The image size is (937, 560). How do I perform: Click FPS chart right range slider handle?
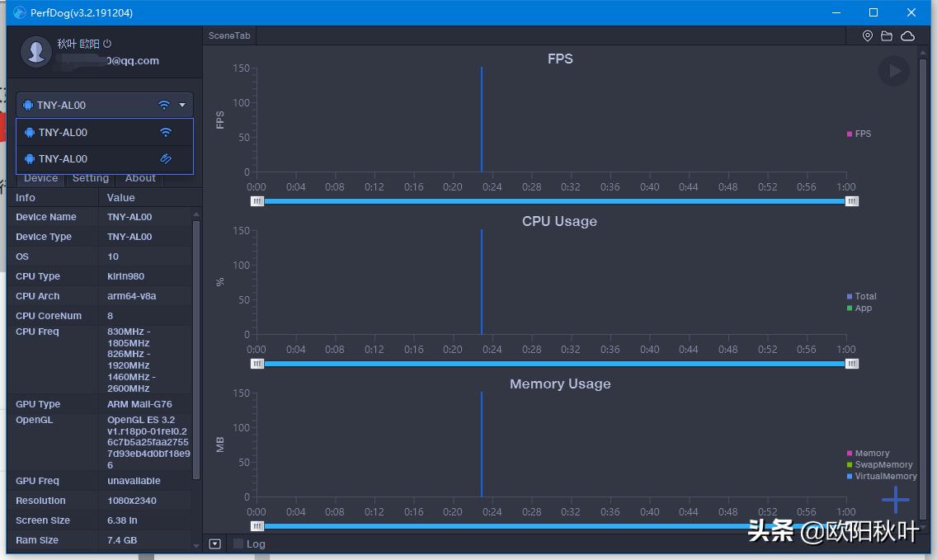852,201
